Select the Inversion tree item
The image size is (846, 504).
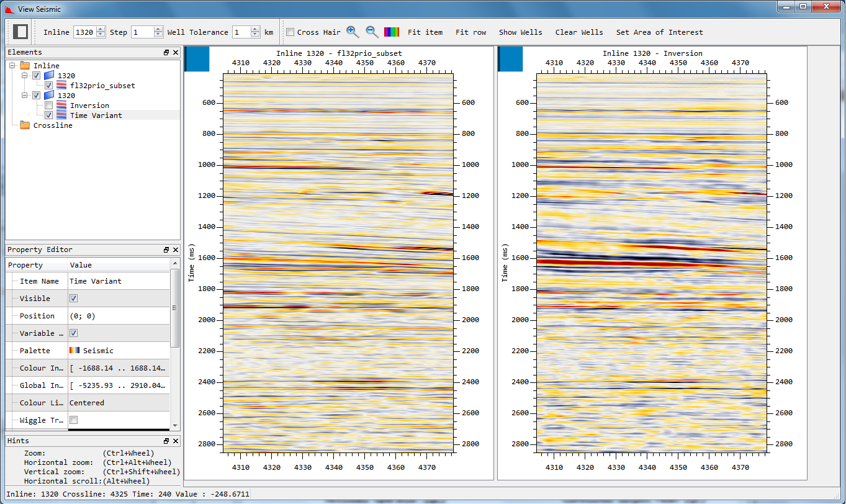click(x=89, y=106)
